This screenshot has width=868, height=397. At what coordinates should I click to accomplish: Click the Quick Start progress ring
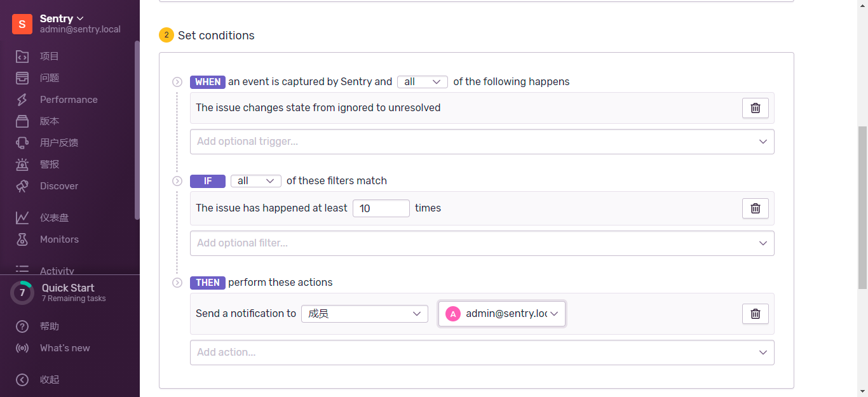22,293
